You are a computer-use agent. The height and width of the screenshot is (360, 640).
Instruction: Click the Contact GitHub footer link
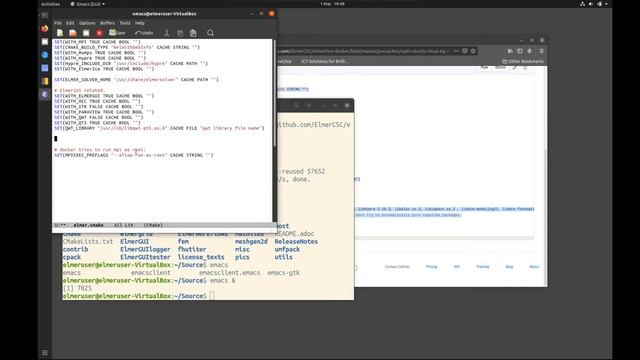tap(397, 267)
